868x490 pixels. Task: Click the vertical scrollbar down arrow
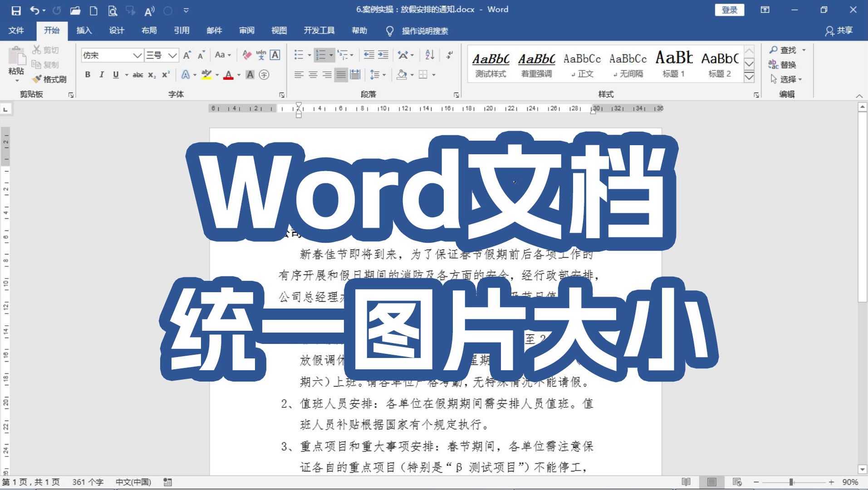pos(863,469)
